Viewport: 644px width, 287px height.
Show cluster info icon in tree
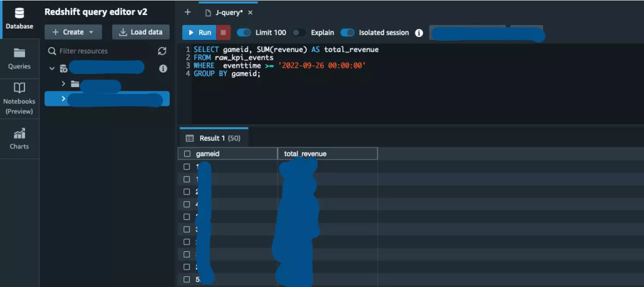tap(163, 69)
